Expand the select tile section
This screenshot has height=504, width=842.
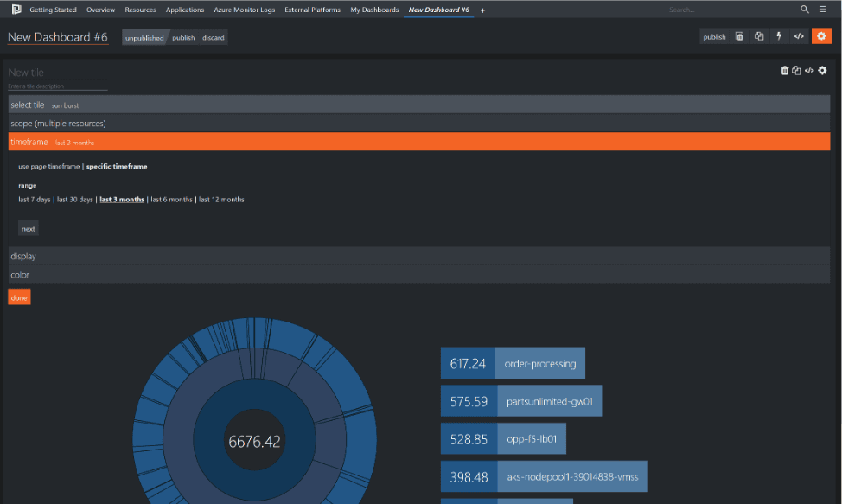pos(419,105)
